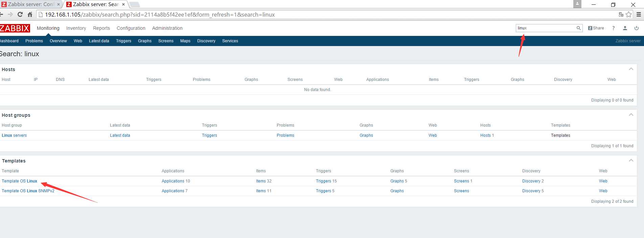
Task: Go to browser home page
Action: [x=30, y=15]
